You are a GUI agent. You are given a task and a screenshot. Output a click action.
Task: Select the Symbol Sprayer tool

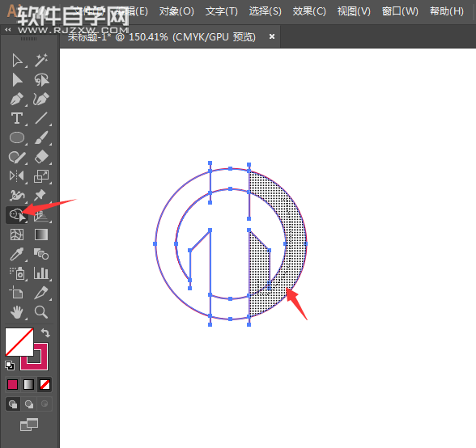pyautogui.click(x=17, y=273)
